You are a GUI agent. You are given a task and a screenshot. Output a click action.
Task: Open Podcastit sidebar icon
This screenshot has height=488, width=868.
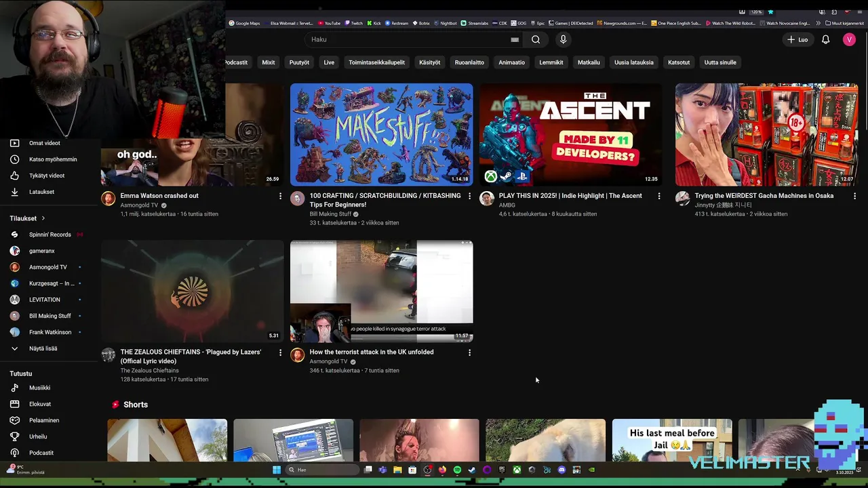click(x=14, y=453)
